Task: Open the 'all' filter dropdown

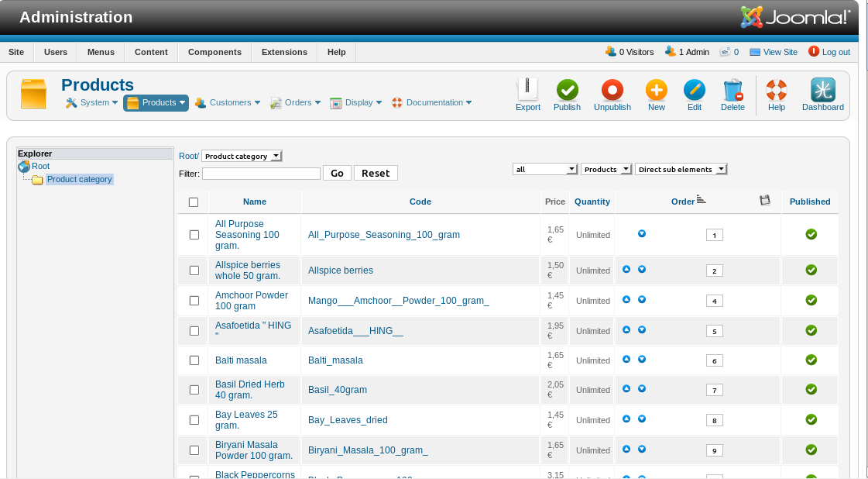Action: coord(545,169)
